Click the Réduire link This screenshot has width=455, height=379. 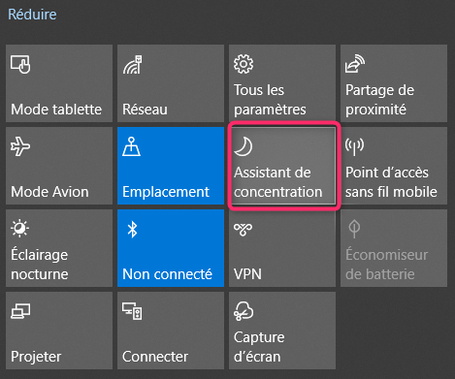point(32,14)
